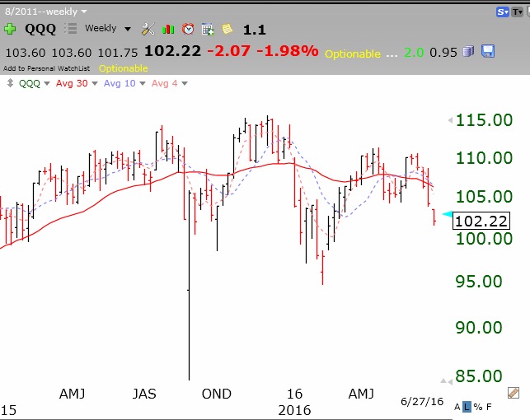This screenshot has height=420, width=530.
Task: Click the 6/27/16 date label
Action: pos(421,401)
